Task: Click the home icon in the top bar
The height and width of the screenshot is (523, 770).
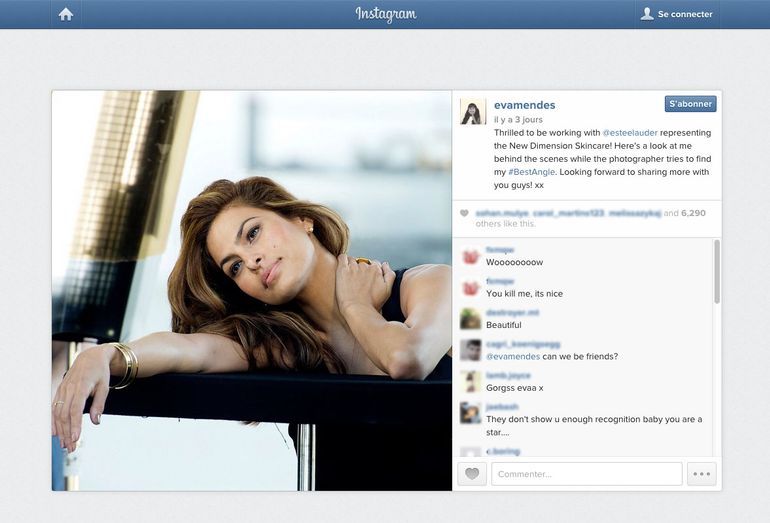Action: click(66, 14)
